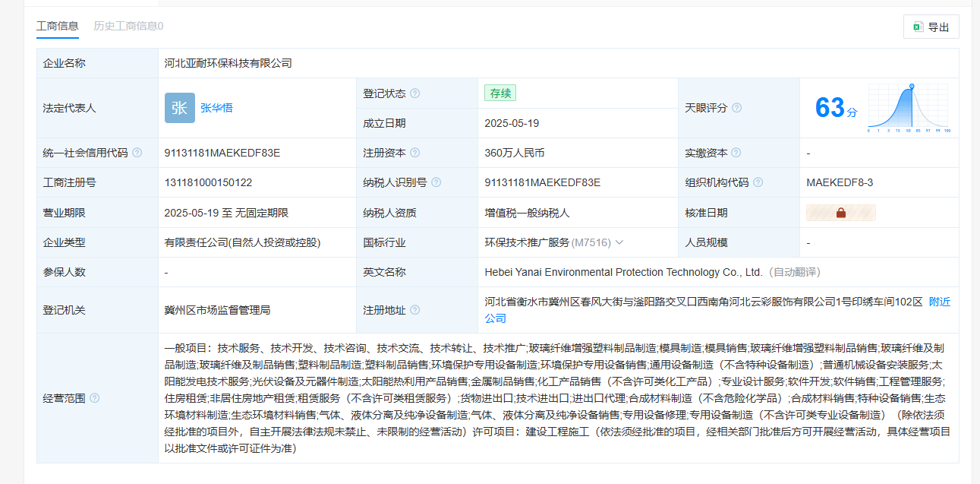Click help icon next to 天眼评分
Image resolution: width=980 pixels, height=484 pixels.
(x=736, y=108)
